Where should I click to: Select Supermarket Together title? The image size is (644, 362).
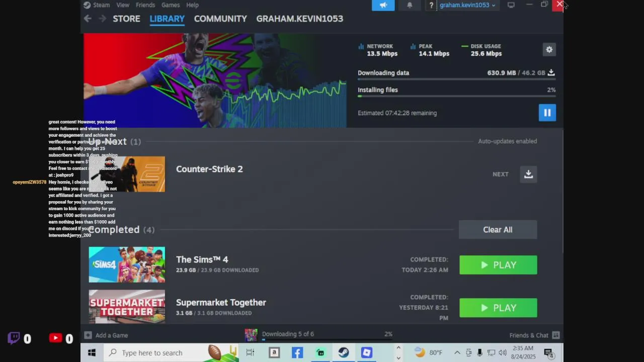221,302
